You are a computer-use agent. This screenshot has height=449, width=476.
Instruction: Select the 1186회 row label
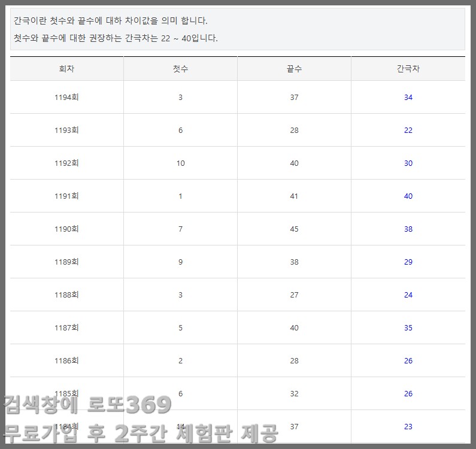click(66, 361)
